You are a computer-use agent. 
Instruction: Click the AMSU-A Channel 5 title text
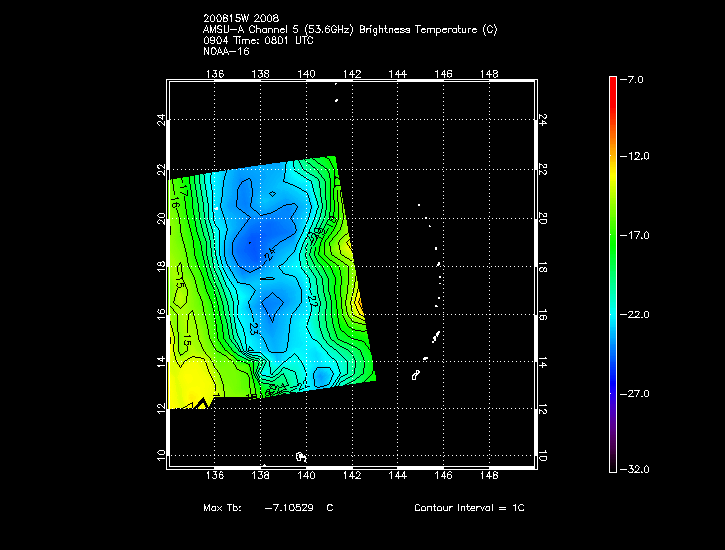349,30
